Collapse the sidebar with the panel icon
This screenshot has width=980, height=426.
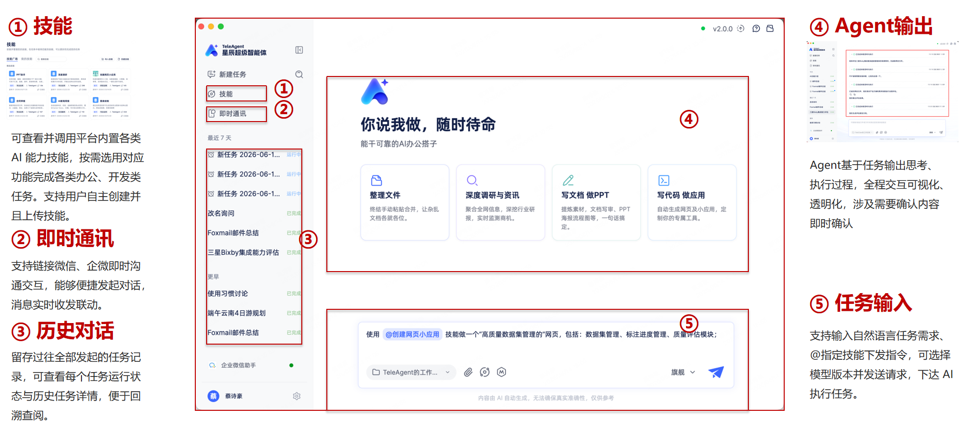[299, 50]
